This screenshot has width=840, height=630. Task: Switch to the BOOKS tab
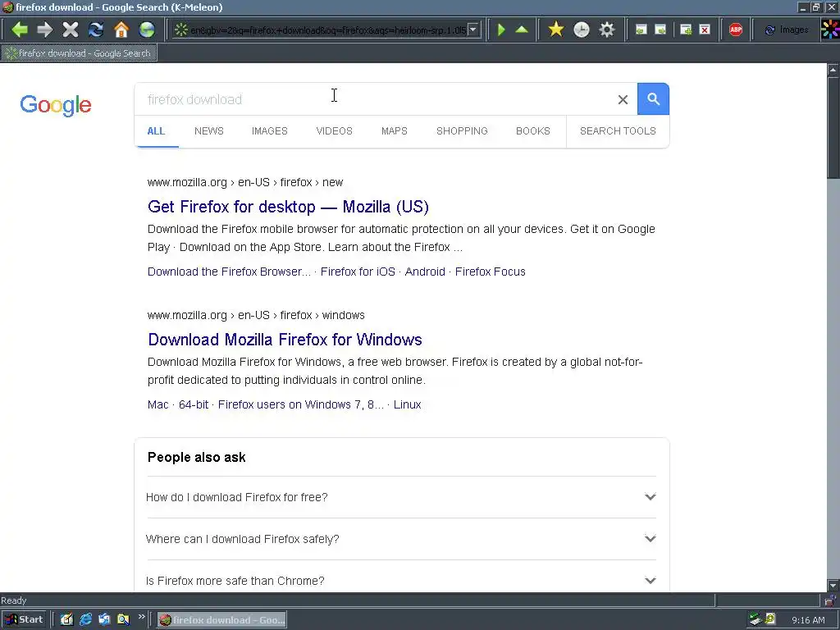[x=533, y=131]
